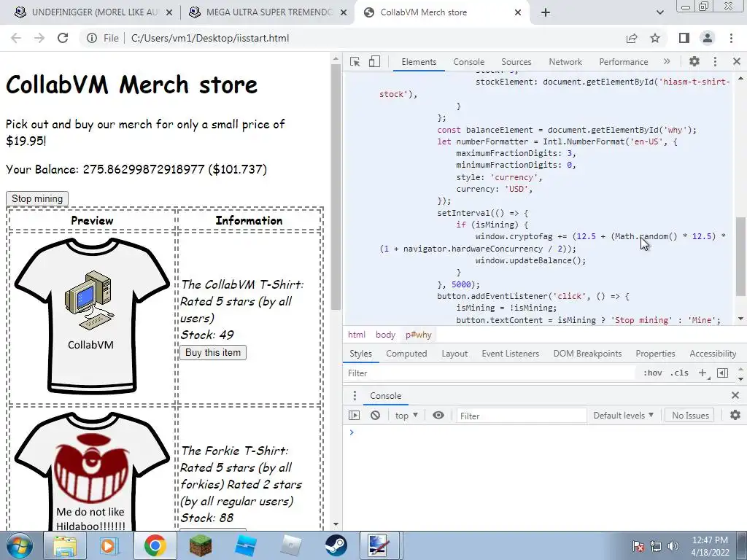
Task: Open the Chrome profile avatar
Action: click(x=708, y=38)
